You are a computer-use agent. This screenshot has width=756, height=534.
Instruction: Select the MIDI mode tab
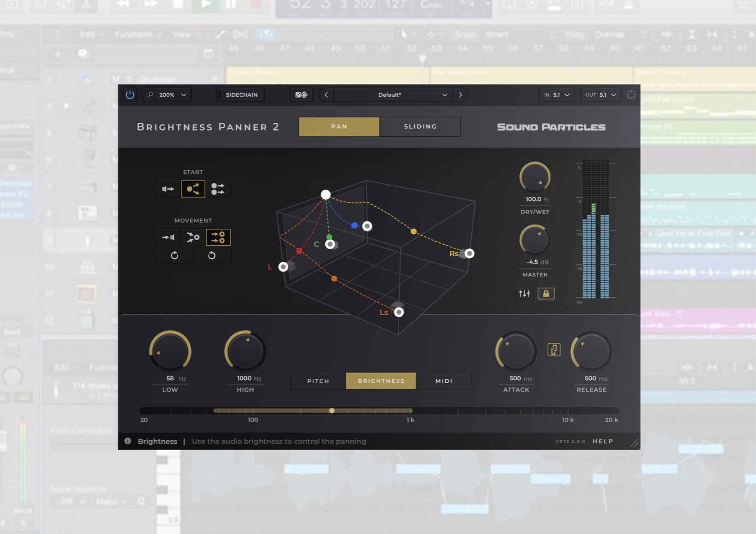tap(444, 381)
